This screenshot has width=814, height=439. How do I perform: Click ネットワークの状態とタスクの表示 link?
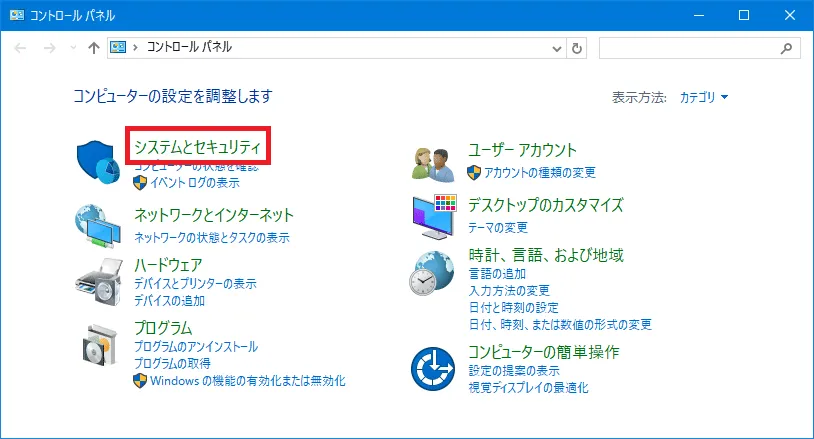212,238
